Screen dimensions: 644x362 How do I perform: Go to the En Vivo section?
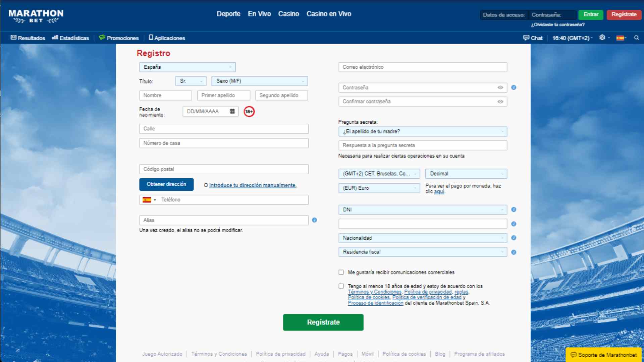[259, 14]
